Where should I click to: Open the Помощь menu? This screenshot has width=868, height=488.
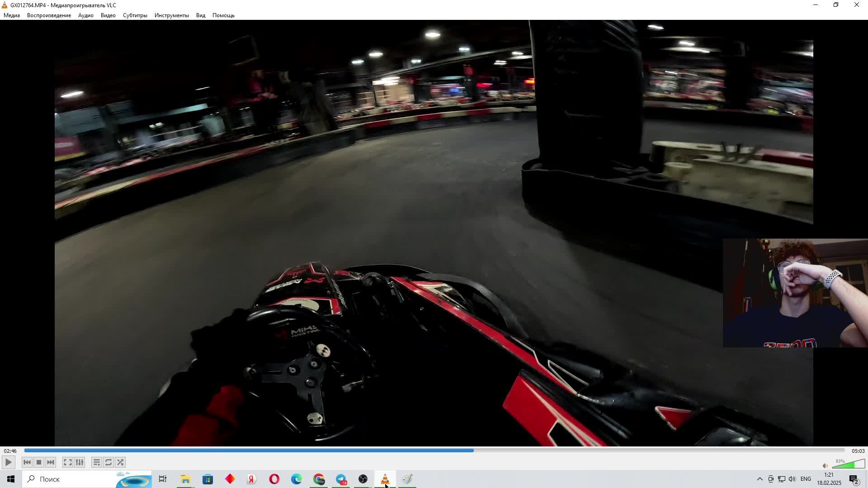tap(223, 15)
